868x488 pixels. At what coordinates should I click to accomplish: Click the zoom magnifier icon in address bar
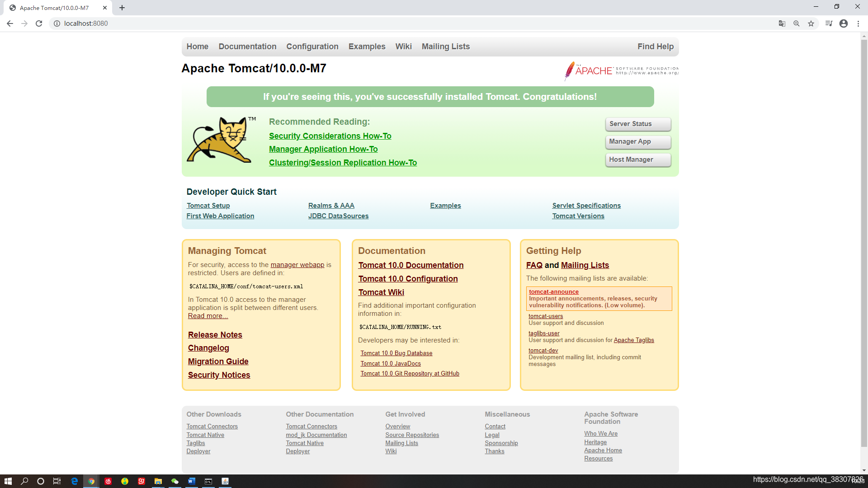click(797, 23)
